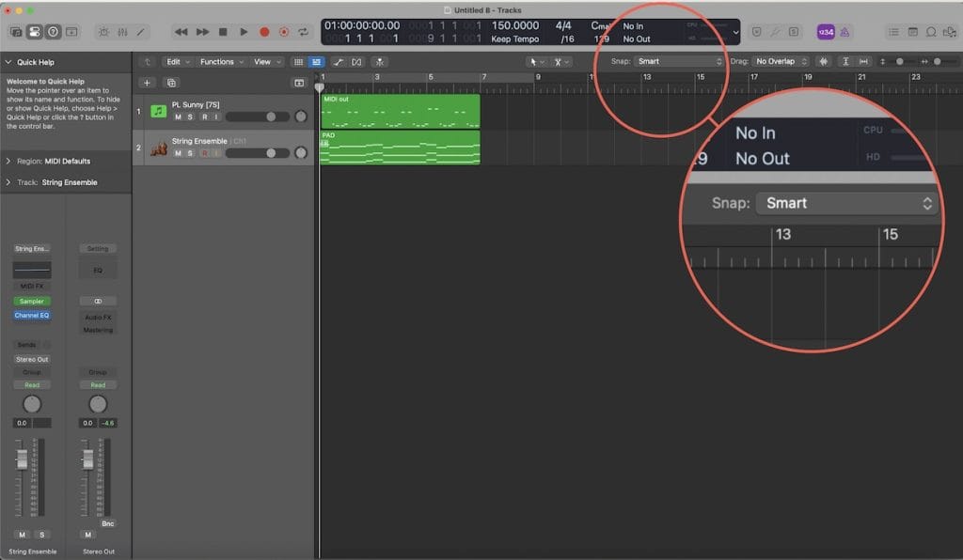Viewport: 963px width, 560px height.
Task: Click the Quick Help question mark button
Action: [53, 31]
